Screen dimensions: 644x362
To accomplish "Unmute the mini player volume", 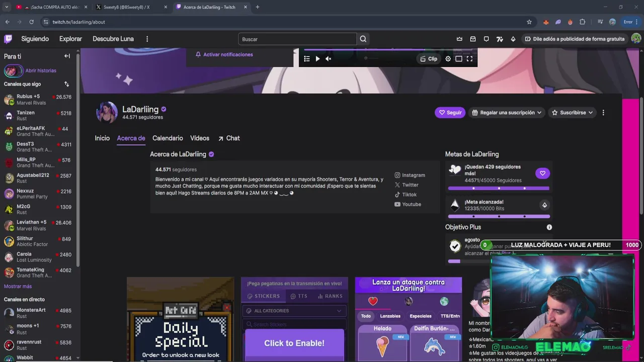I will [x=329, y=59].
